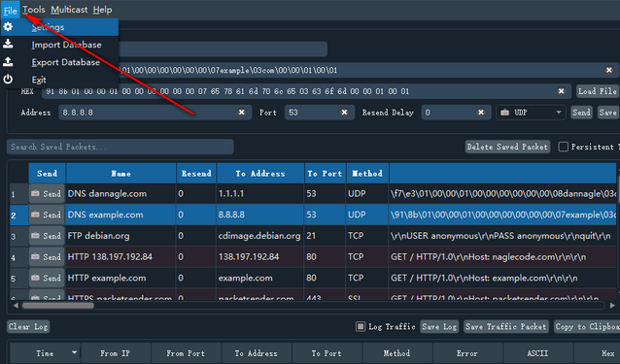Open the UDP protocol dropdown
This screenshot has height=364, width=620.
coord(531,113)
